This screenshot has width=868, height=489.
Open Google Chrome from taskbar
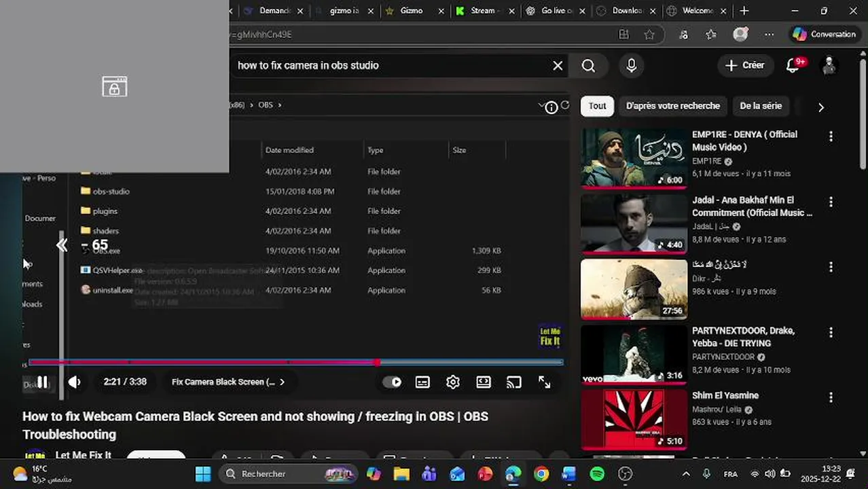[541, 474]
